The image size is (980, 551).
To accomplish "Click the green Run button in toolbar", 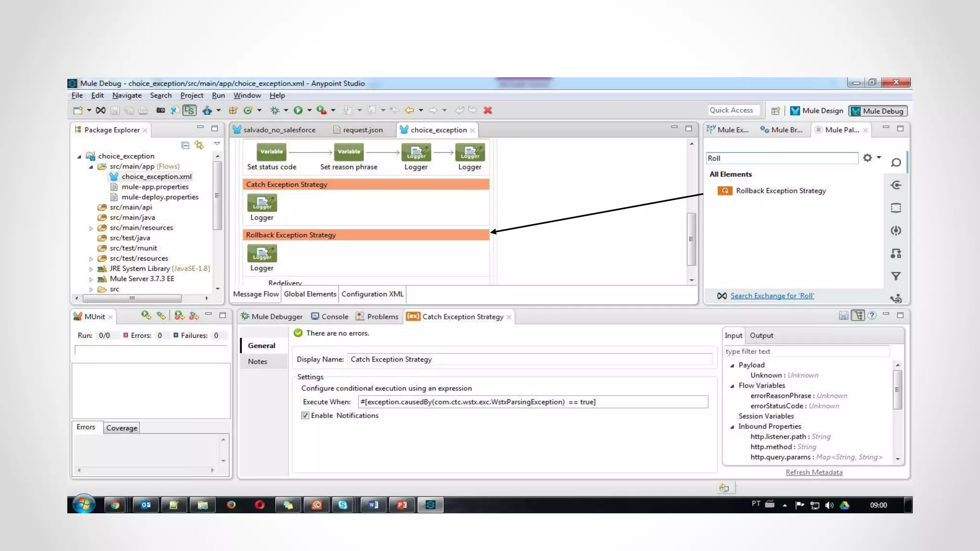I will (298, 110).
